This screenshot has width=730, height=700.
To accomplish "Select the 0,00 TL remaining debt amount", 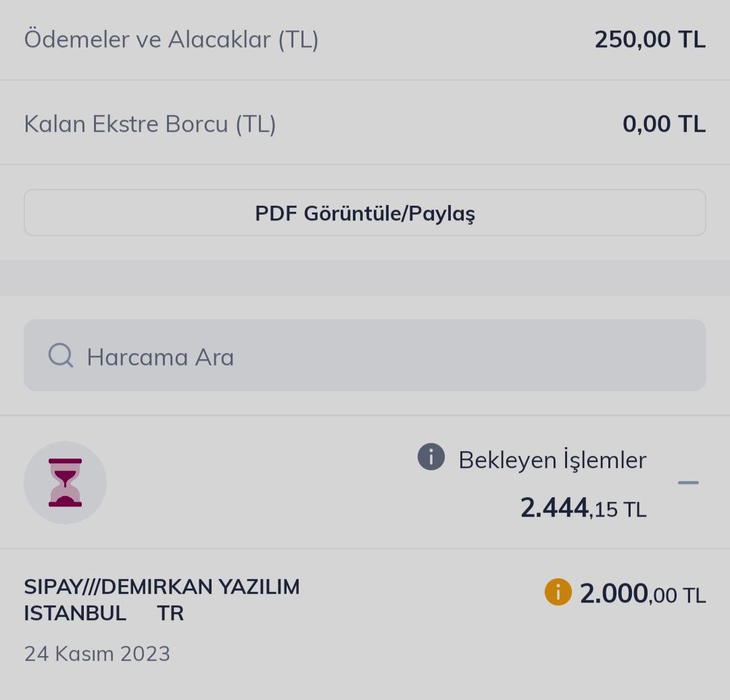I will point(663,123).
